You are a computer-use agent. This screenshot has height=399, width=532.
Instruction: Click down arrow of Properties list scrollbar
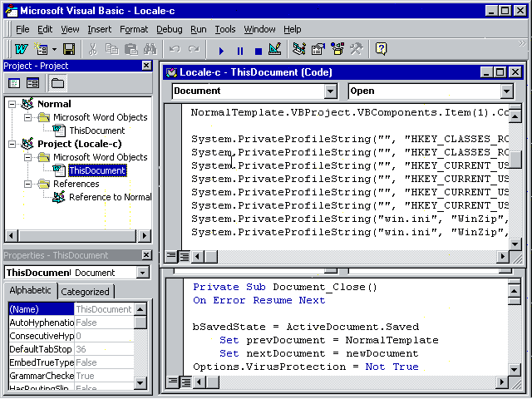[140, 383]
